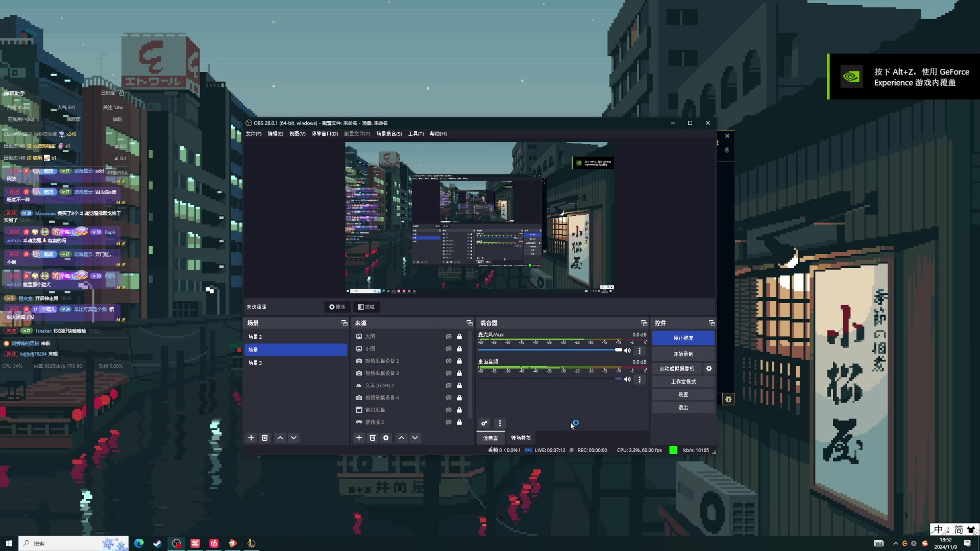Viewport: 980px width, 551px height.
Task: Open 设置 from controls panel
Action: pos(683,394)
